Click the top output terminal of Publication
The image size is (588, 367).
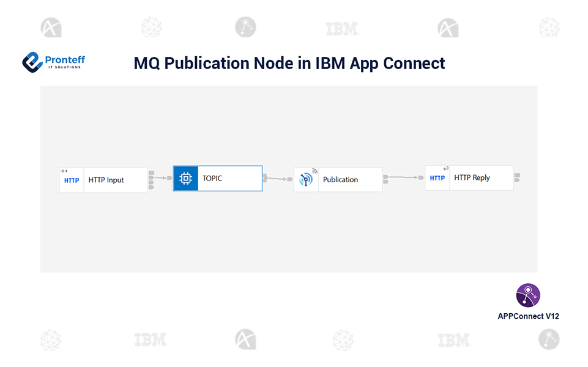pos(385,177)
